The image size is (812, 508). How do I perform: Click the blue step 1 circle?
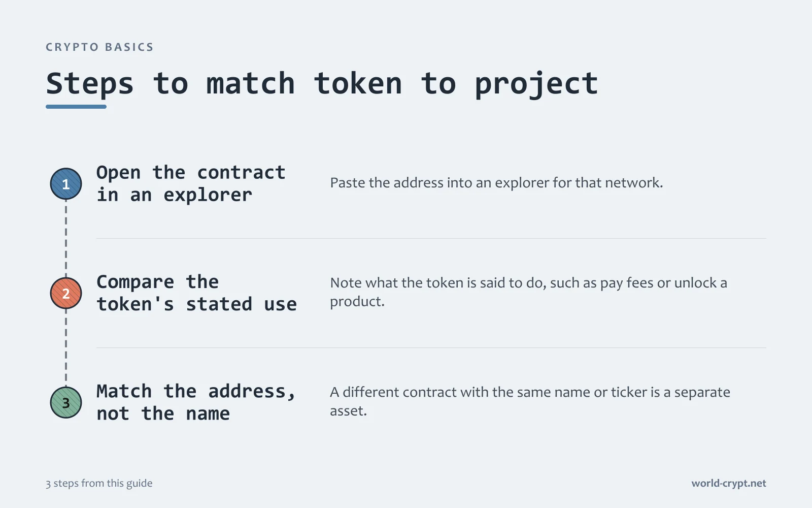point(66,184)
